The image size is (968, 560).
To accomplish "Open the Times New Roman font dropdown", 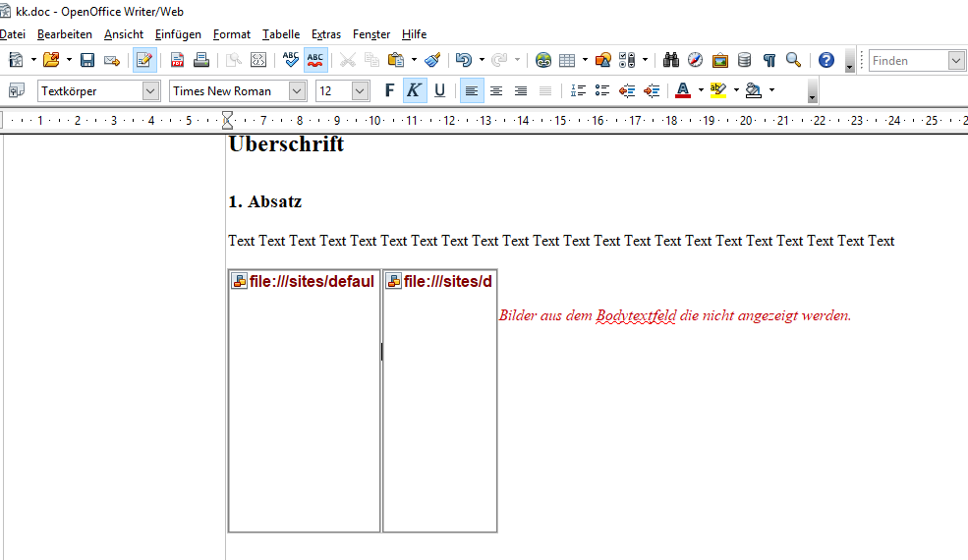I will pos(298,90).
